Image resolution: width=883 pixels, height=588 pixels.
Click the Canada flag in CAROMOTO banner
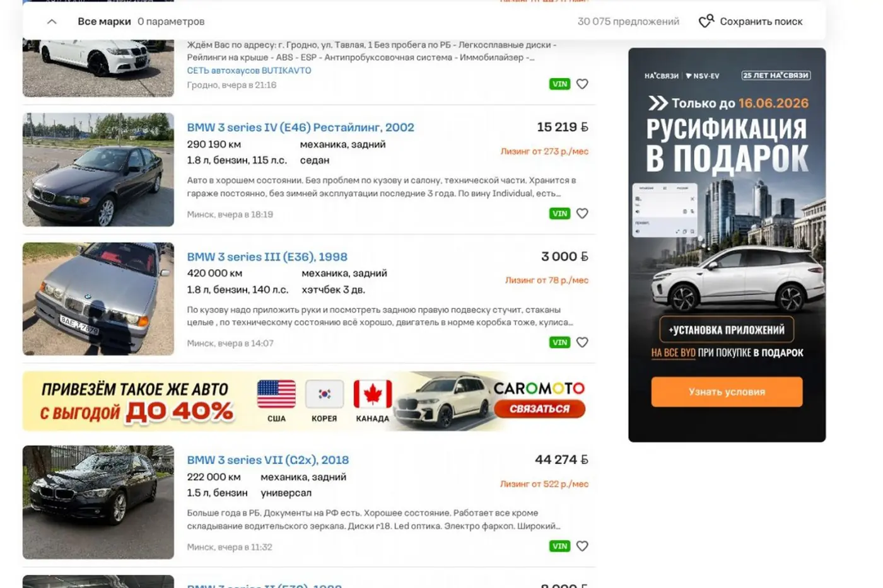tap(372, 395)
